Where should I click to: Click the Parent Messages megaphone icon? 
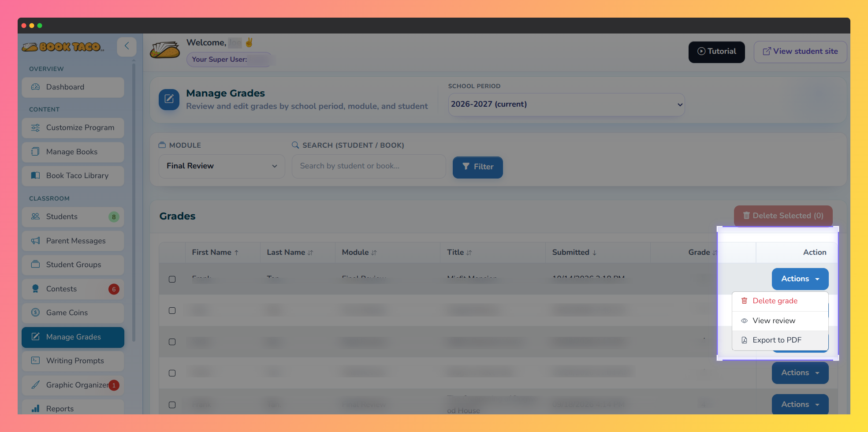pyautogui.click(x=35, y=241)
